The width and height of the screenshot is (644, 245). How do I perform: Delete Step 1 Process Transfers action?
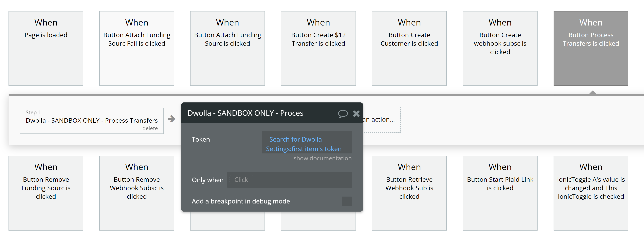[x=150, y=128]
